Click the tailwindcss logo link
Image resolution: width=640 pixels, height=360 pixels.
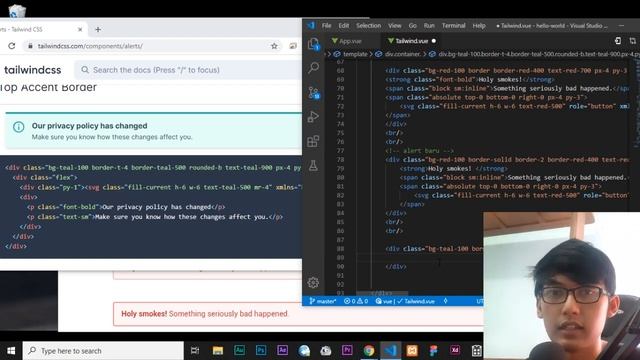[x=32, y=70]
